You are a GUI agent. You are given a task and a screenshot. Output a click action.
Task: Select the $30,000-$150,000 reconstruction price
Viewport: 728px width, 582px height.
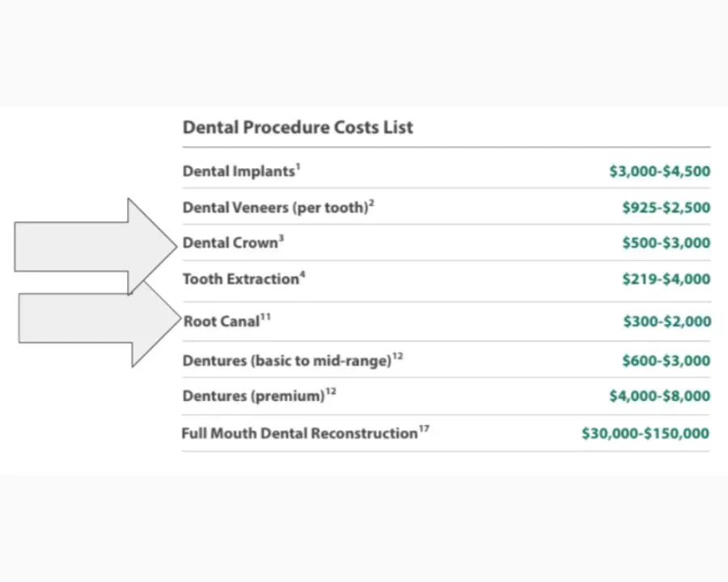(x=645, y=434)
